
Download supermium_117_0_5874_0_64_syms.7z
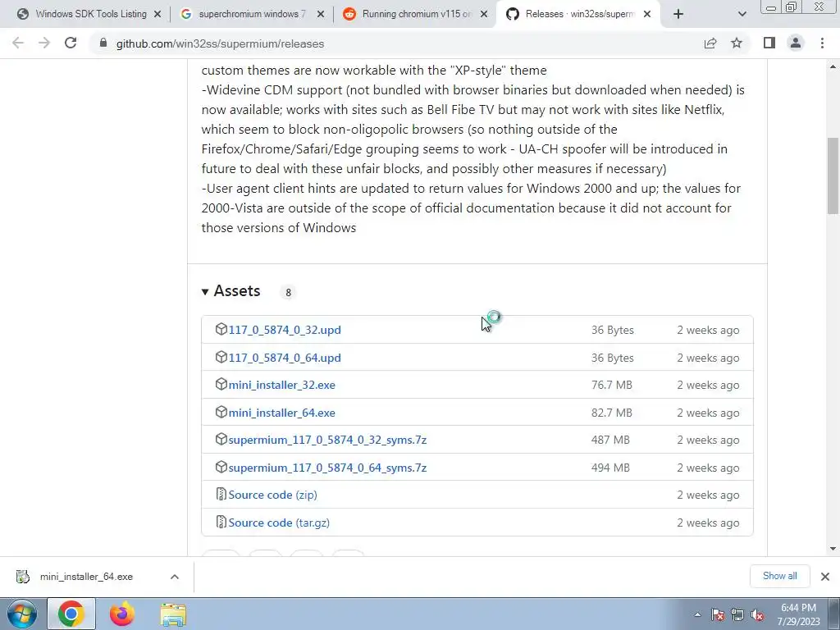tap(327, 468)
